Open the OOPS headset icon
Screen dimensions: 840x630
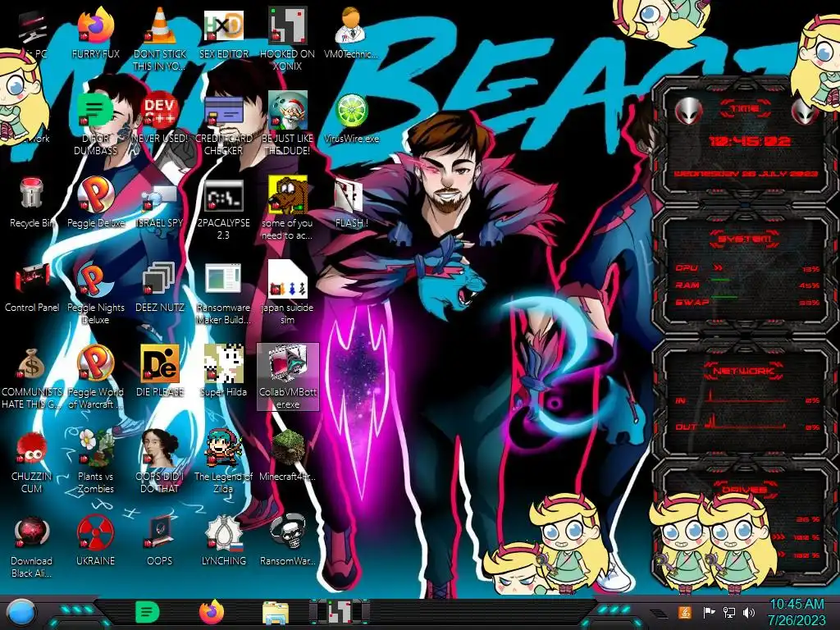click(x=160, y=541)
